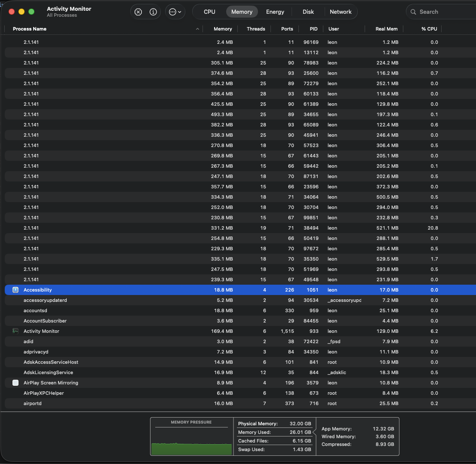Switch to the CPU tab
476x464 pixels.
tap(209, 12)
